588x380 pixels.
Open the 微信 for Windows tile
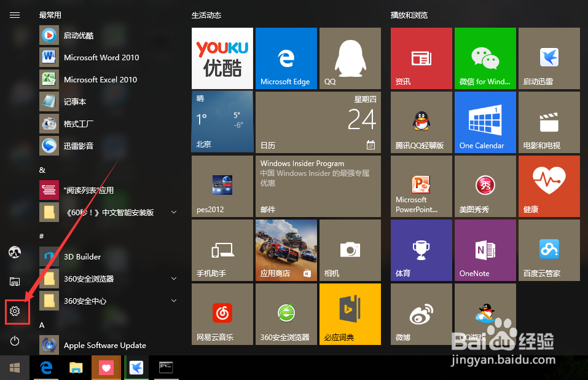pos(485,58)
